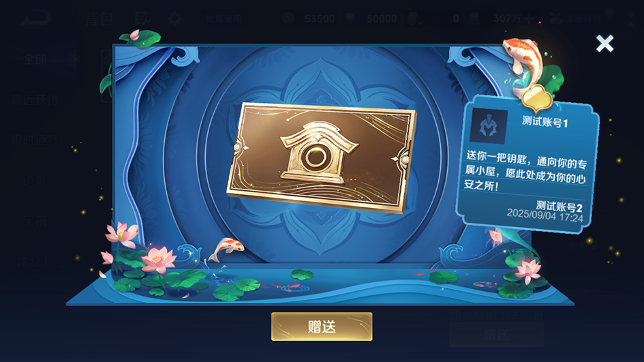Switch to the 体验卡 tab
The image size is (644, 362).
(35, 261)
